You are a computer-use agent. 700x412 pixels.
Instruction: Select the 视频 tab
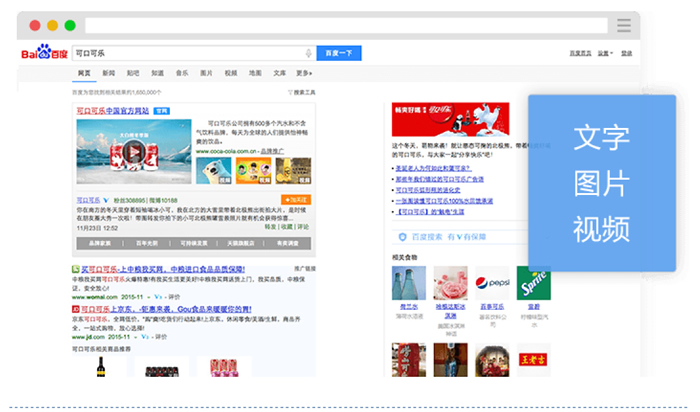[231, 73]
